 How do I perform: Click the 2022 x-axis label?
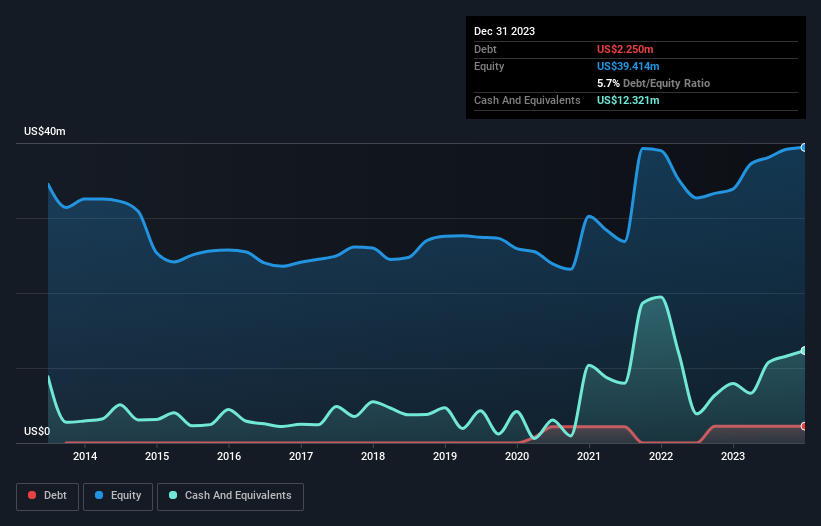[661, 456]
